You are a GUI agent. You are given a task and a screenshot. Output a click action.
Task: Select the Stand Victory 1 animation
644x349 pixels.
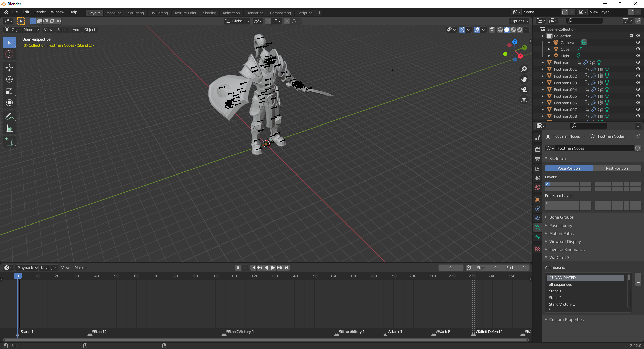[561, 304]
